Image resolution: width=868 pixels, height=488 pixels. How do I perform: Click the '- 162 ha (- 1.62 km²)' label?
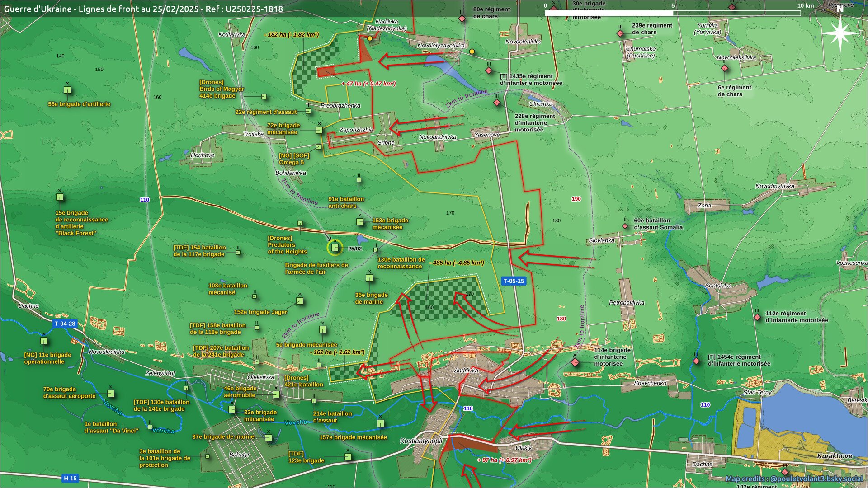(337, 352)
